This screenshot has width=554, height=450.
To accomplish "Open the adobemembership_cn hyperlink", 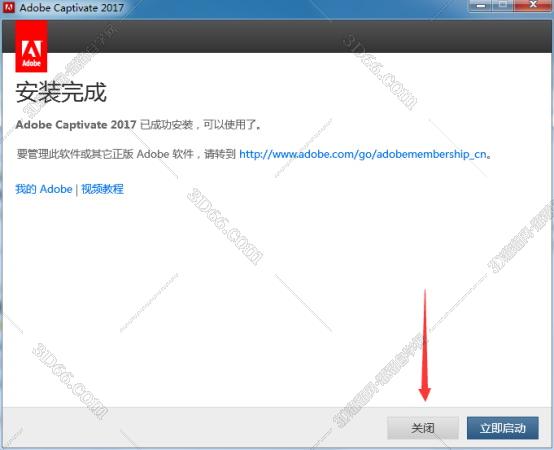I will (363, 154).
